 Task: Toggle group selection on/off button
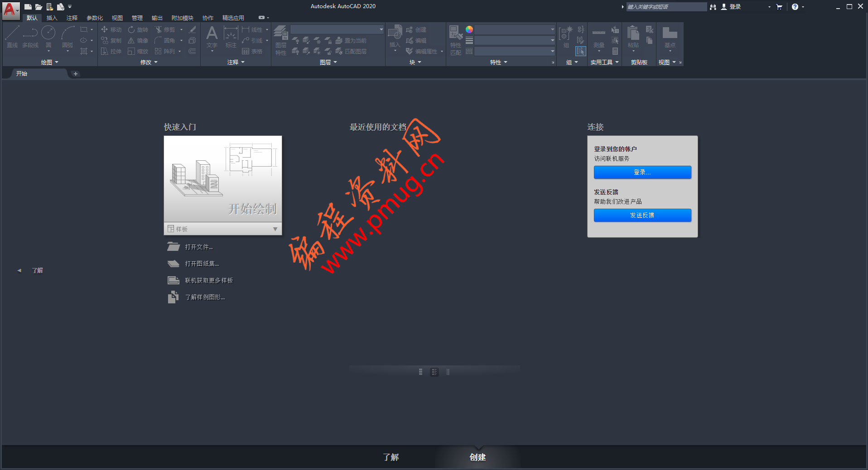pos(581,51)
